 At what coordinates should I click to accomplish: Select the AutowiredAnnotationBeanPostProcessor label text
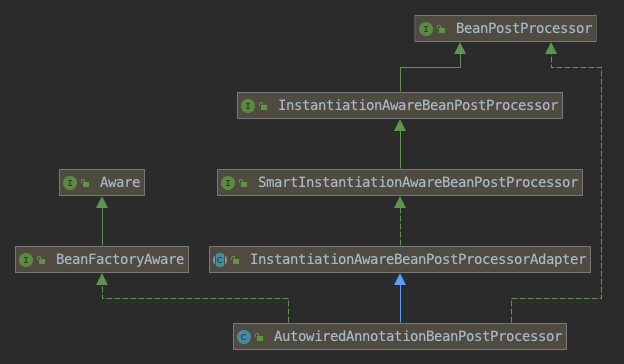[418, 336]
